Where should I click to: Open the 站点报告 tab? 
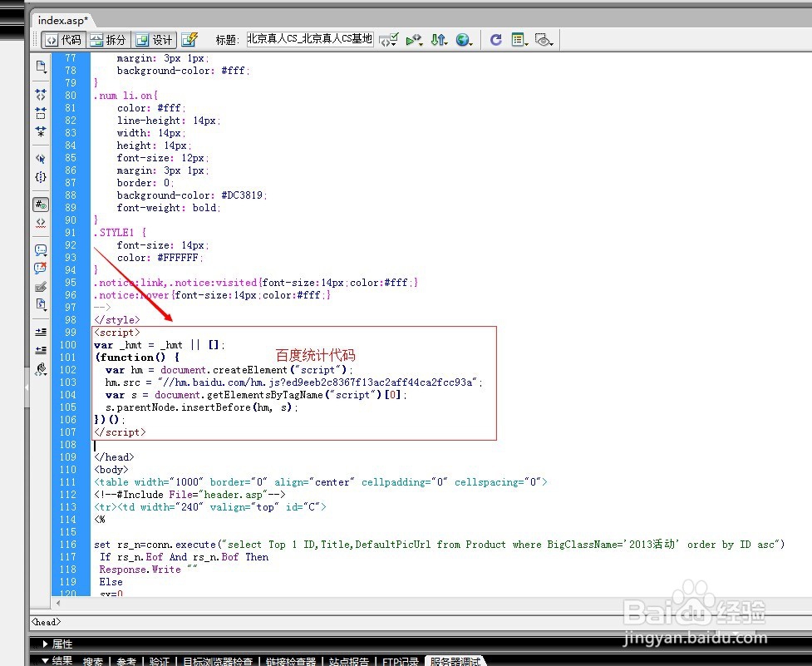348,661
